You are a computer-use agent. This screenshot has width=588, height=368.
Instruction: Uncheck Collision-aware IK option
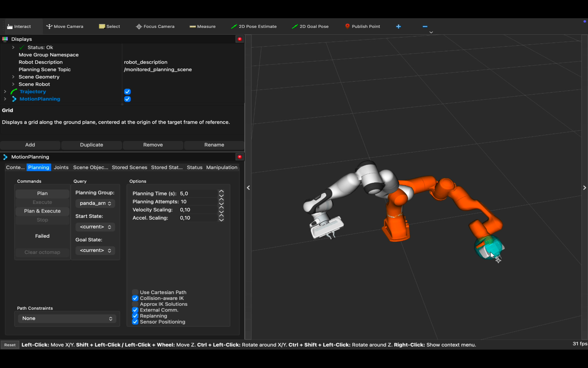point(135,298)
